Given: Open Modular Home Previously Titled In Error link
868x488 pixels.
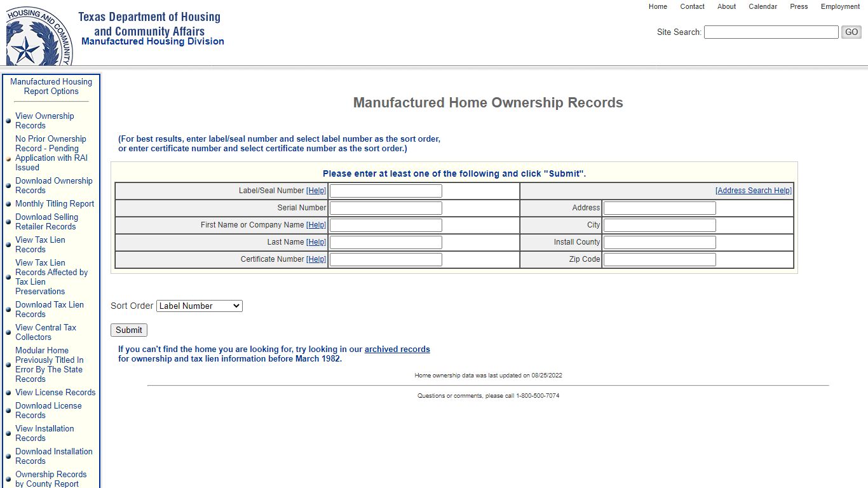Looking at the screenshot, I should (x=50, y=365).
